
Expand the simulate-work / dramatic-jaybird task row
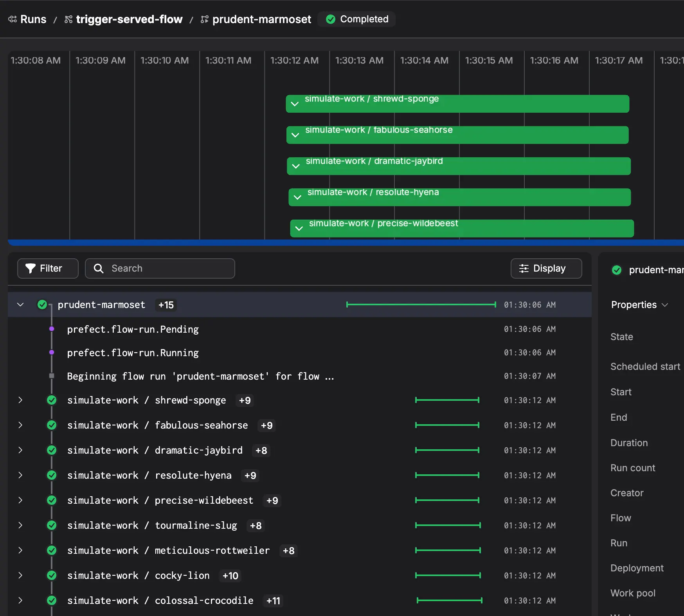[20, 450]
